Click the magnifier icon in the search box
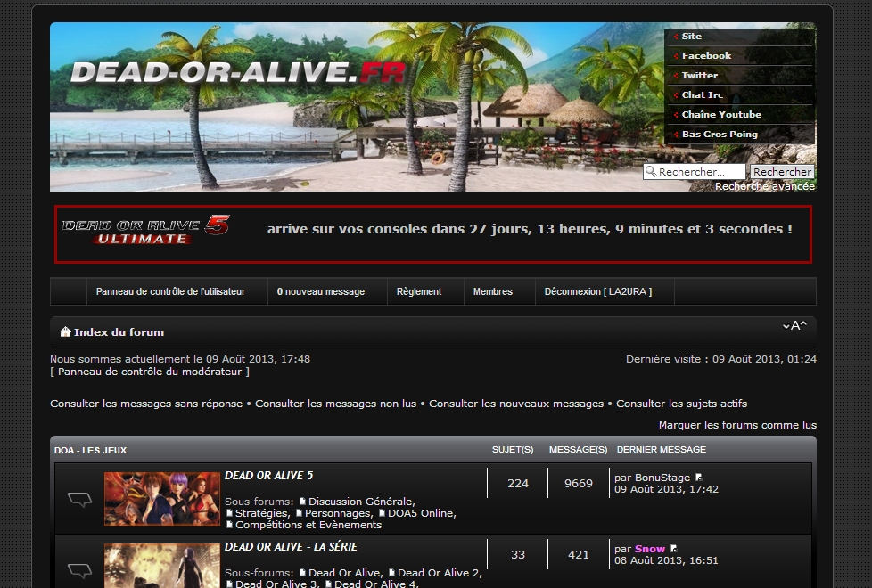This screenshot has height=588, width=872. [x=651, y=172]
